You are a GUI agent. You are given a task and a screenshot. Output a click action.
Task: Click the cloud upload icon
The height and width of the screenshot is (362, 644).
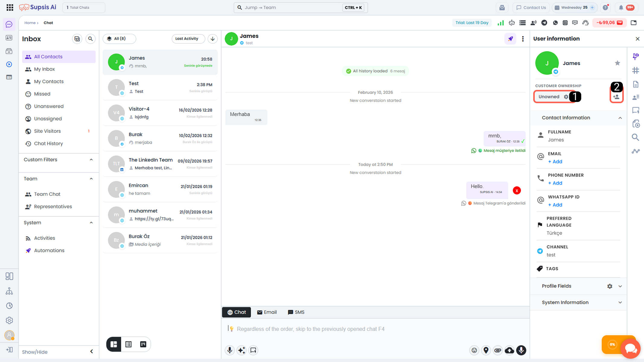point(509,350)
